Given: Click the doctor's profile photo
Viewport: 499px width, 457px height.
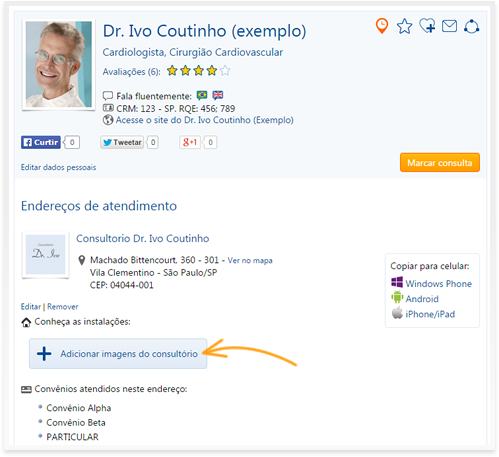Looking at the screenshot, I should tap(59, 65).
